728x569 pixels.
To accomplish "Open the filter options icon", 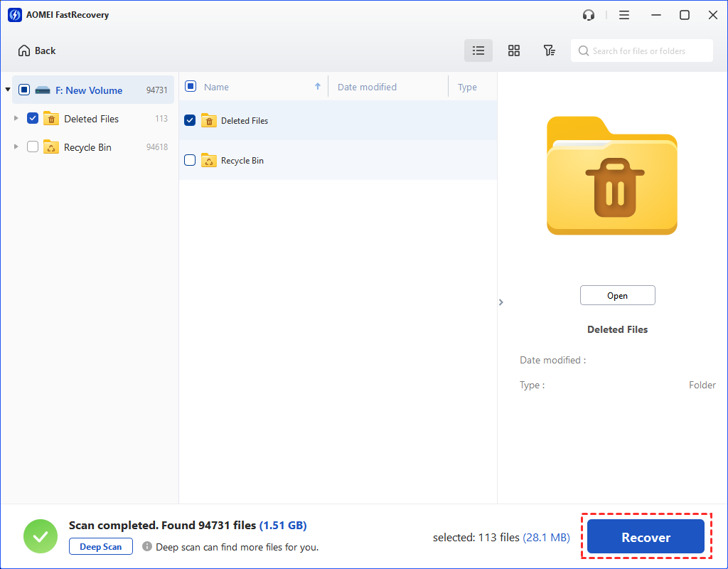I will pyautogui.click(x=549, y=50).
